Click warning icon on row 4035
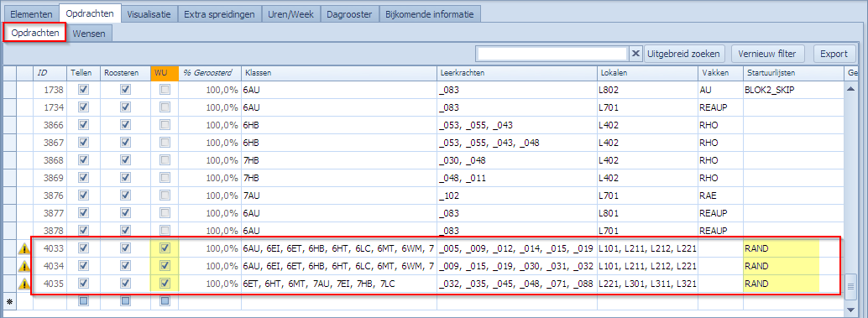 click(24, 284)
